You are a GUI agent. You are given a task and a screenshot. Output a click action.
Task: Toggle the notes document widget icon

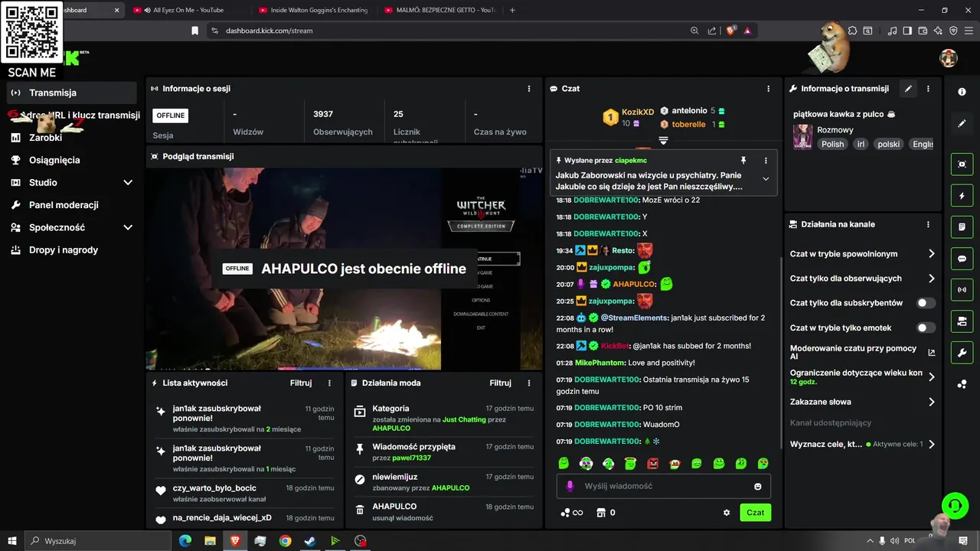click(x=962, y=227)
